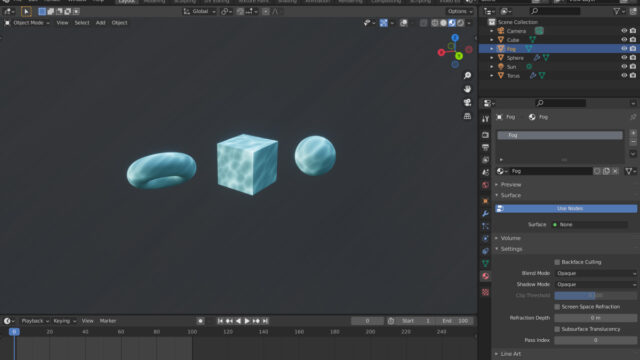Open the Output properties tab
Image resolution: width=640 pixels, height=360 pixels.
(485, 147)
